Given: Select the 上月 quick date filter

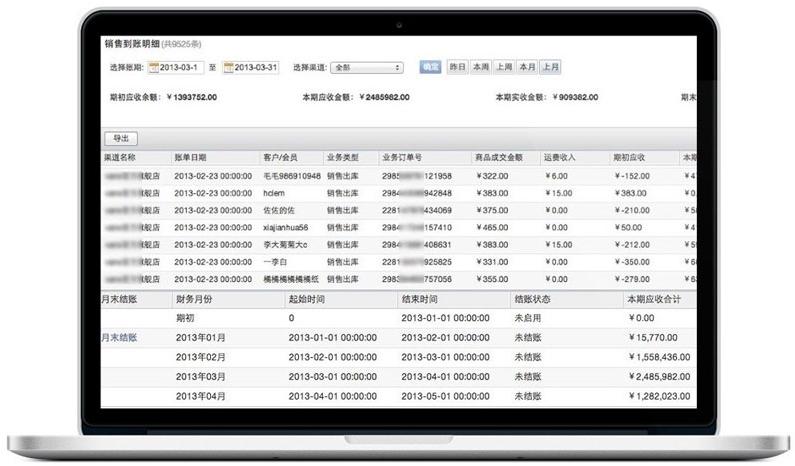Looking at the screenshot, I should point(550,67).
